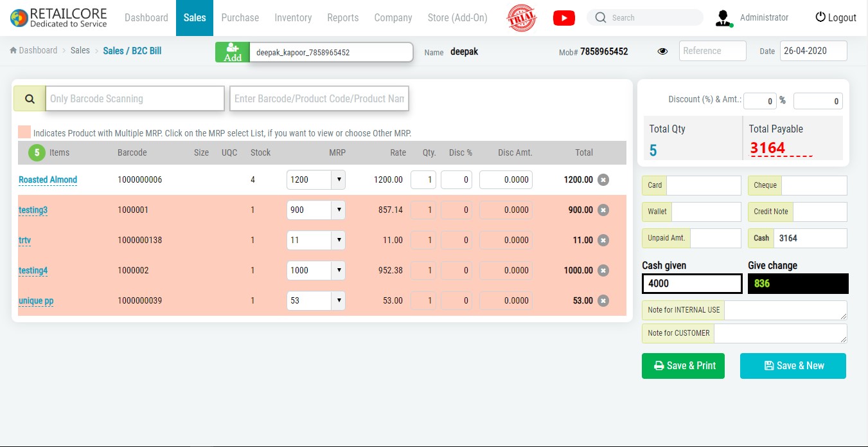Open the unique pp product link
The width and height of the screenshot is (868, 447).
(36, 300)
